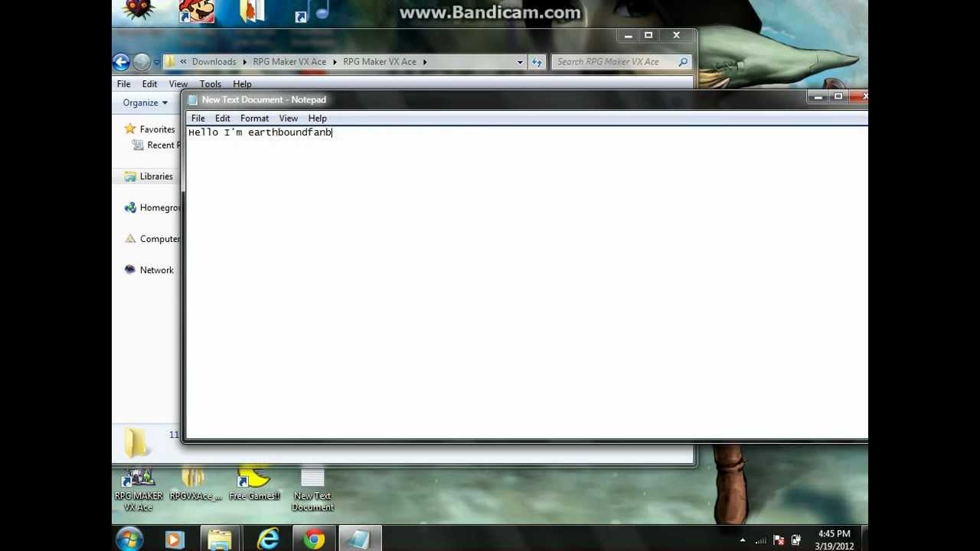Open the Explorer window's Help menu

point(242,84)
